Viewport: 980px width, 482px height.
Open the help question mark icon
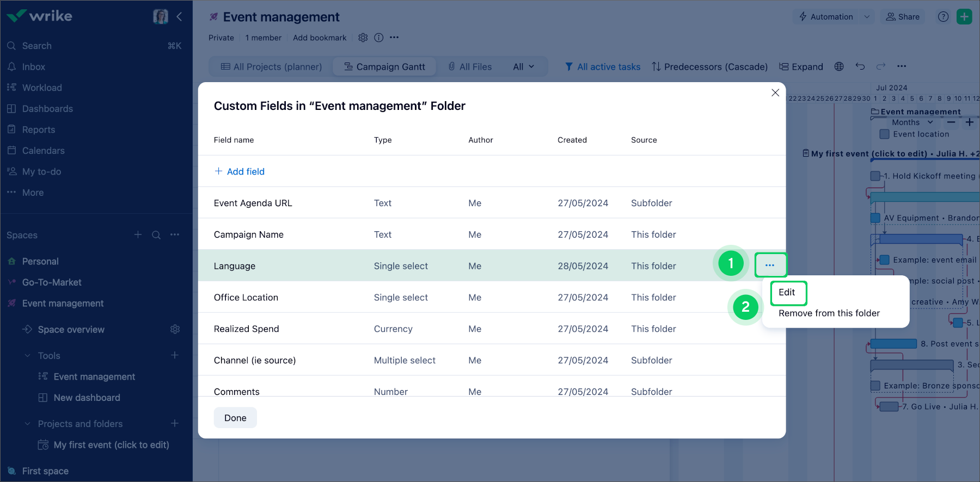(944, 17)
